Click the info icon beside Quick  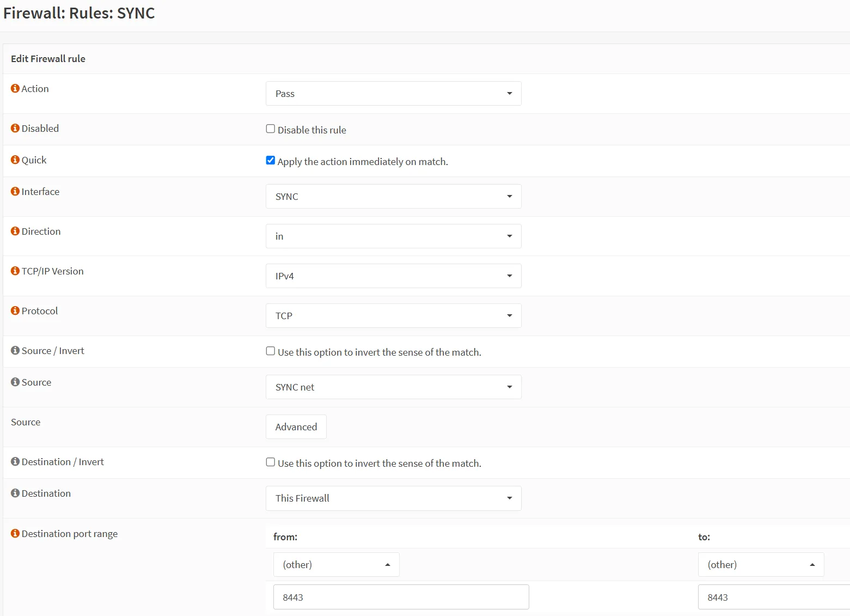pyautogui.click(x=15, y=160)
